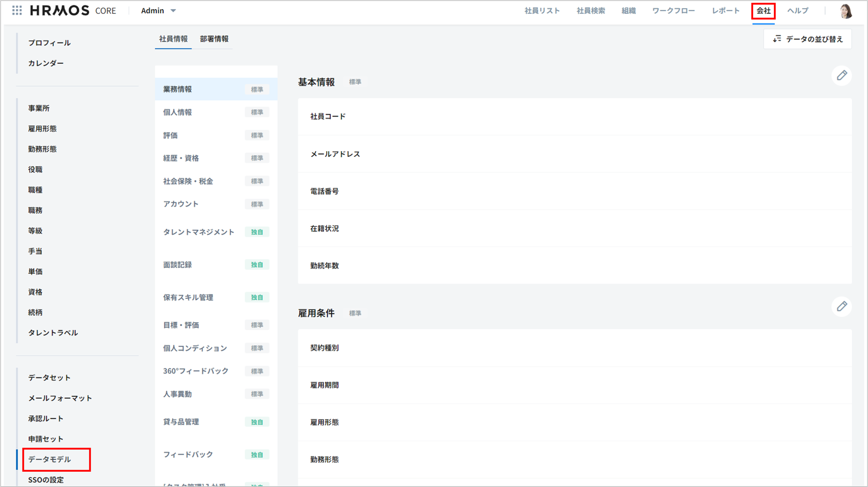
Task: Click メールアドレス field row
Action: tap(335, 154)
